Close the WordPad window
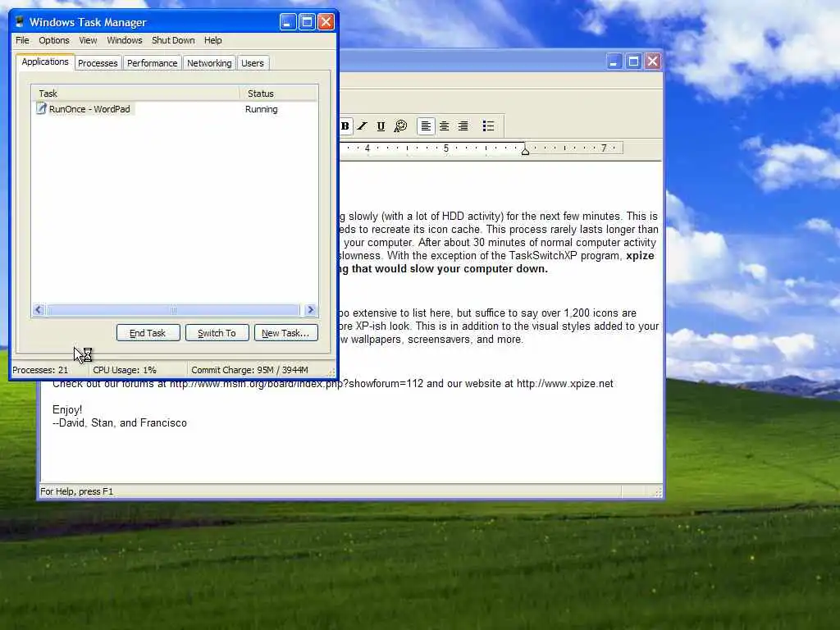This screenshot has height=630, width=840. [x=652, y=61]
